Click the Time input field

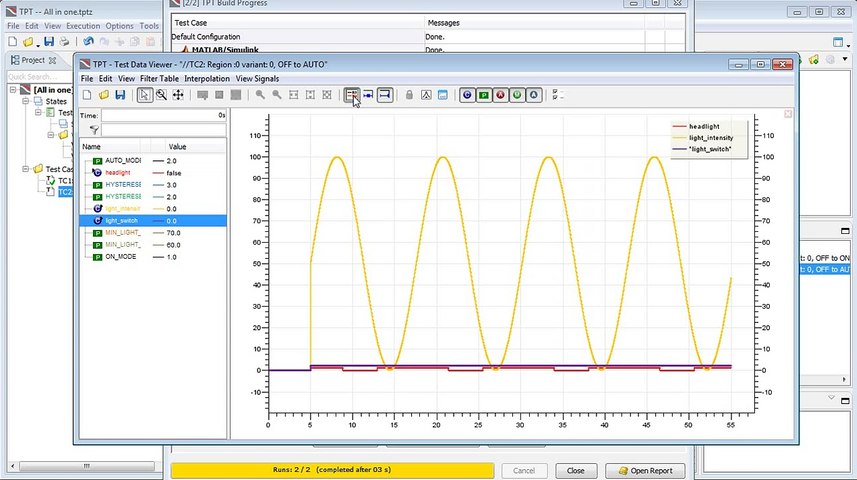(163, 116)
